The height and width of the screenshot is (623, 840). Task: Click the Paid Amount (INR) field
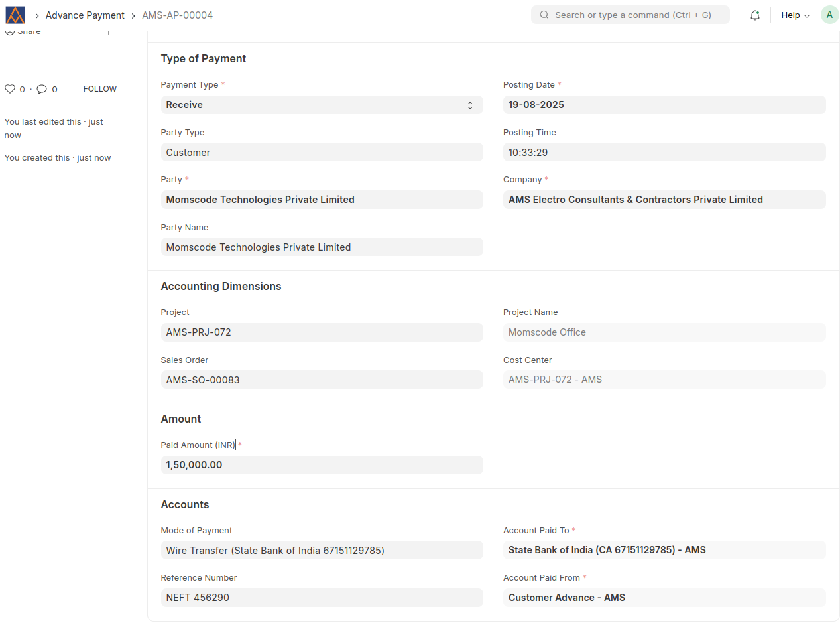322,465
